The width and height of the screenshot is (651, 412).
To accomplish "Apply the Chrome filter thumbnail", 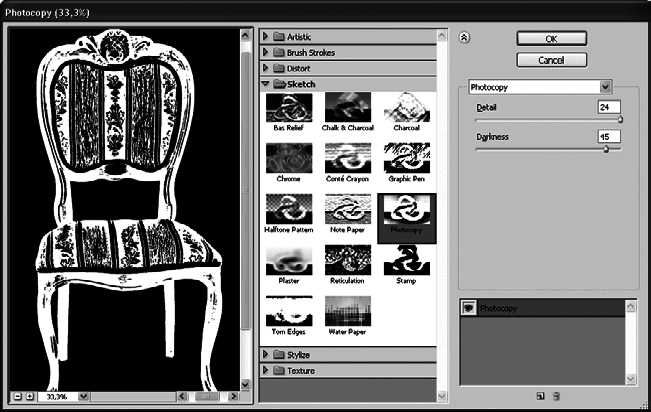I will (x=289, y=159).
